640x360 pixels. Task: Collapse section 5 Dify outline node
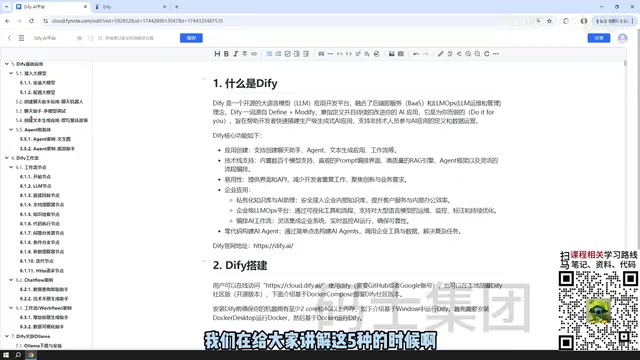(x=7, y=64)
